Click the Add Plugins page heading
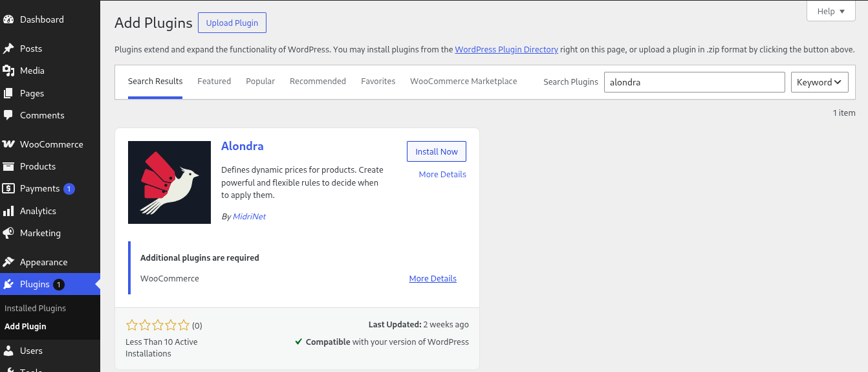This screenshot has width=868, height=372. click(153, 23)
